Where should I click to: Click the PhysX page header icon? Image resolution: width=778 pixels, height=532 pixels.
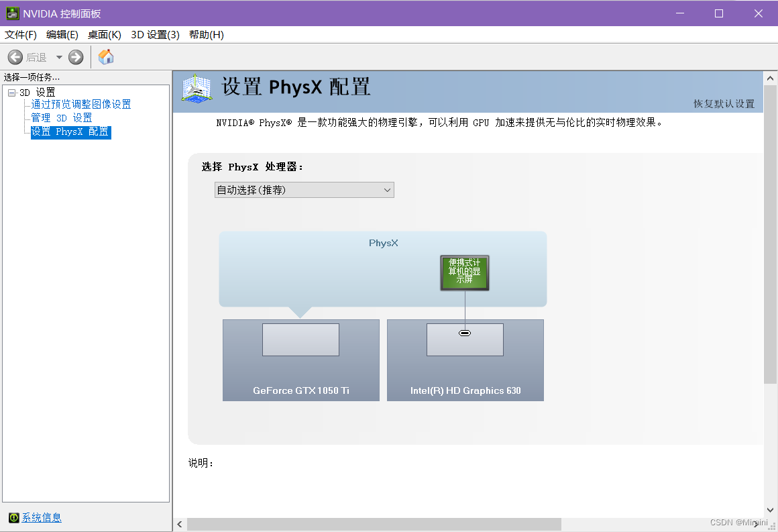tap(197, 89)
